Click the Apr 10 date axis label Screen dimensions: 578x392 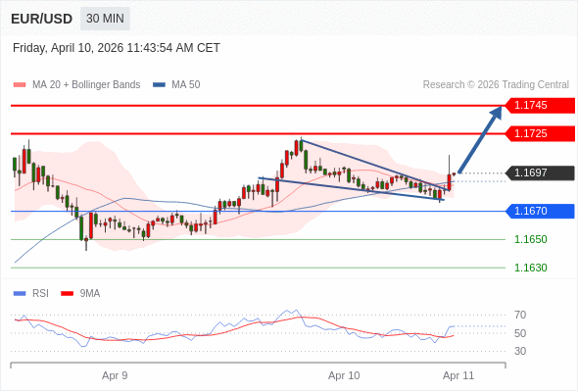tap(344, 375)
